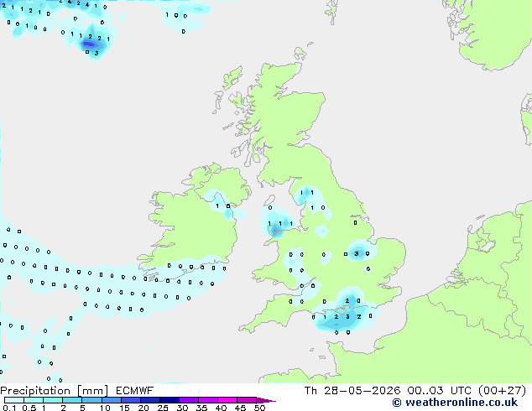Screen dimensions: 532x411
Task: Click the dark blue rain core northwest of Scotland
Action: click(x=89, y=44)
